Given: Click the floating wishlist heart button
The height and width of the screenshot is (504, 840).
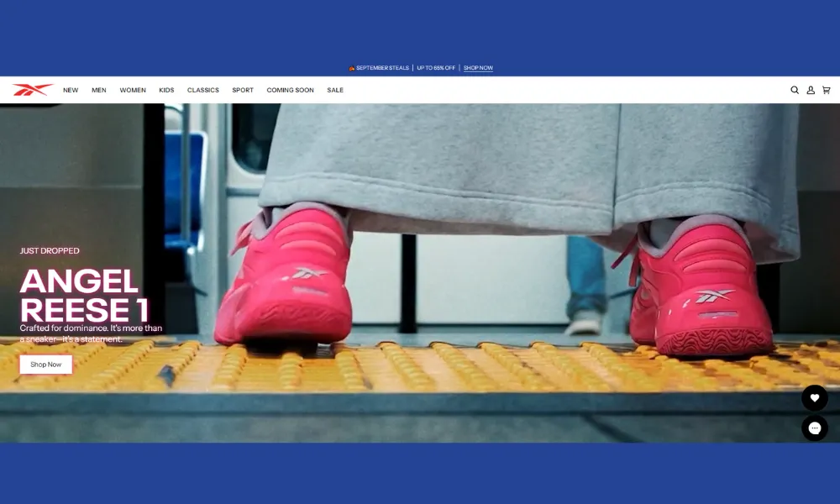Looking at the screenshot, I should [814, 398].
